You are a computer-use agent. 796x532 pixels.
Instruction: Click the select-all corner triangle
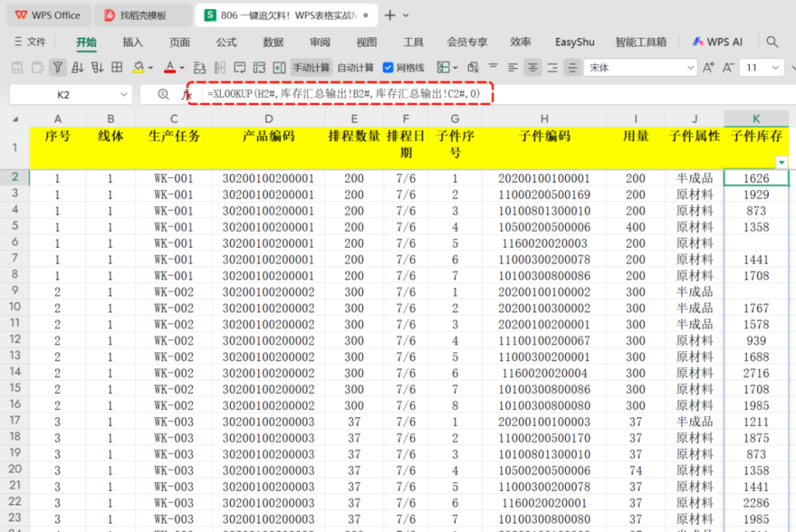coord(16,119)
